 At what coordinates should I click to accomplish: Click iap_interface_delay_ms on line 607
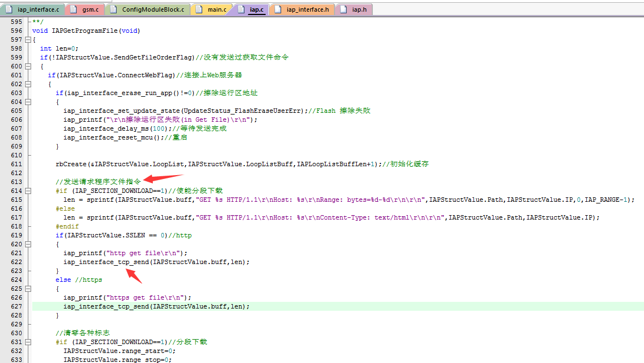(x=106, y=128)
